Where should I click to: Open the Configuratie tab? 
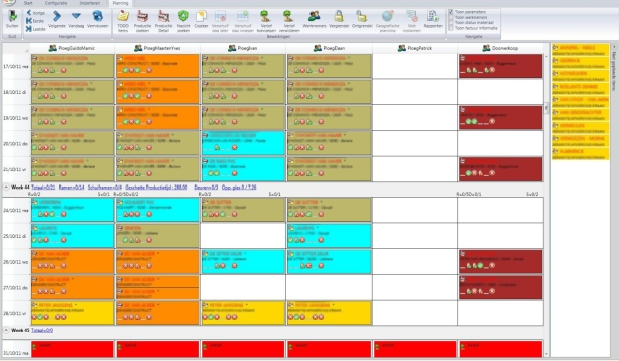pos(56,3)
